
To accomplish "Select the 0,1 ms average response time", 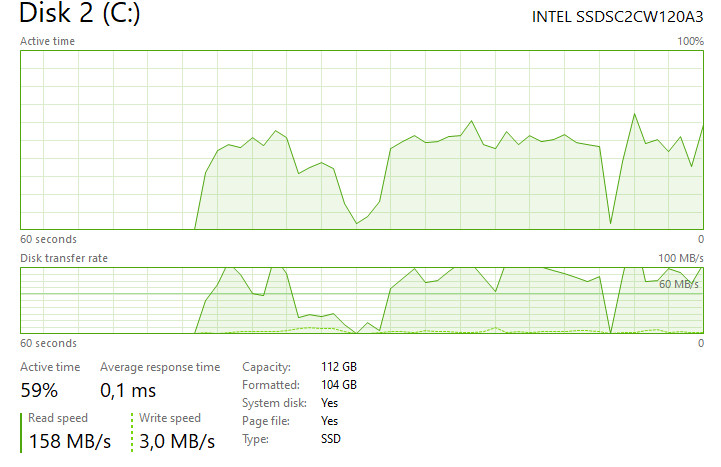I will pos(128,391).
